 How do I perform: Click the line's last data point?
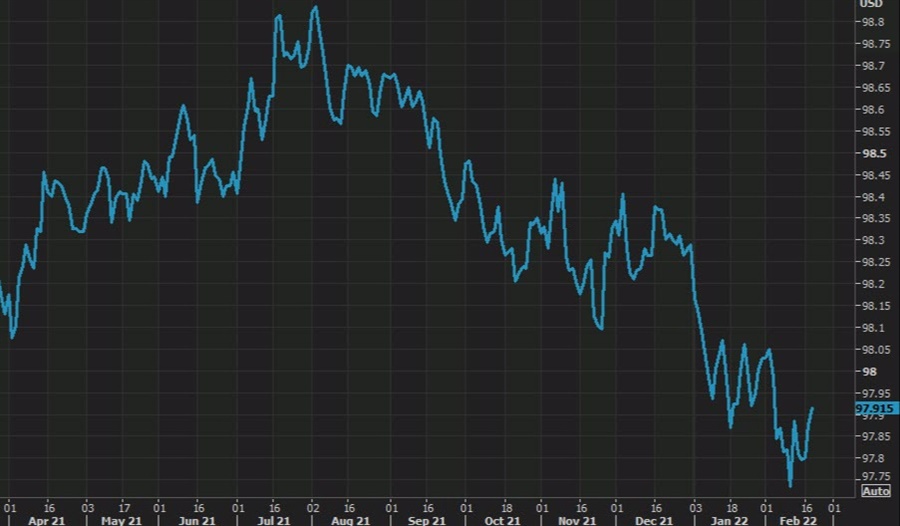tap(812, 408)
